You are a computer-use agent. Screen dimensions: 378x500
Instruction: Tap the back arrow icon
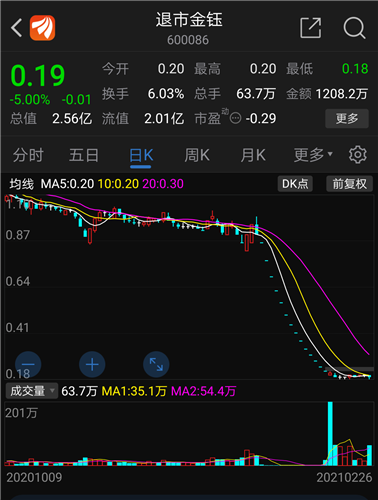pyautogui.click(x=16, y=28)
